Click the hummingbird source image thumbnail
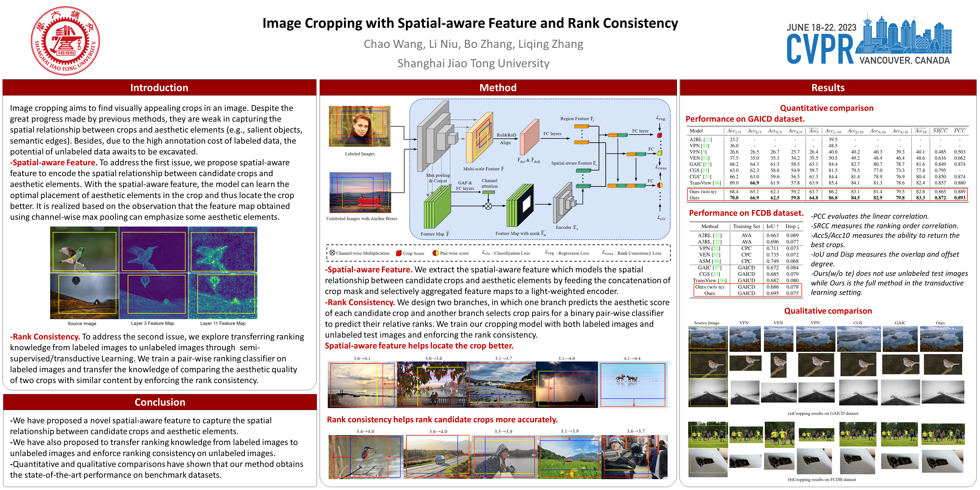 point(84,249)
